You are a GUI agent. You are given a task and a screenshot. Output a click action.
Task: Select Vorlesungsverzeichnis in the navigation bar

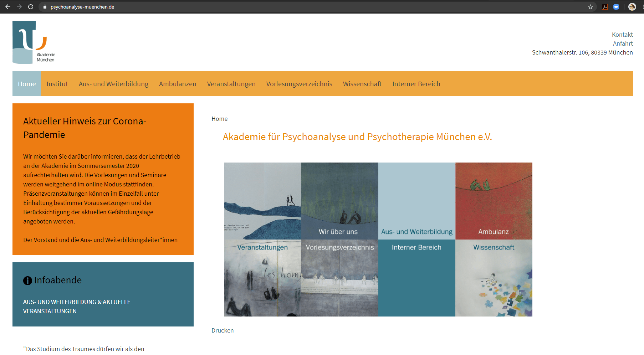coord(299,84)
